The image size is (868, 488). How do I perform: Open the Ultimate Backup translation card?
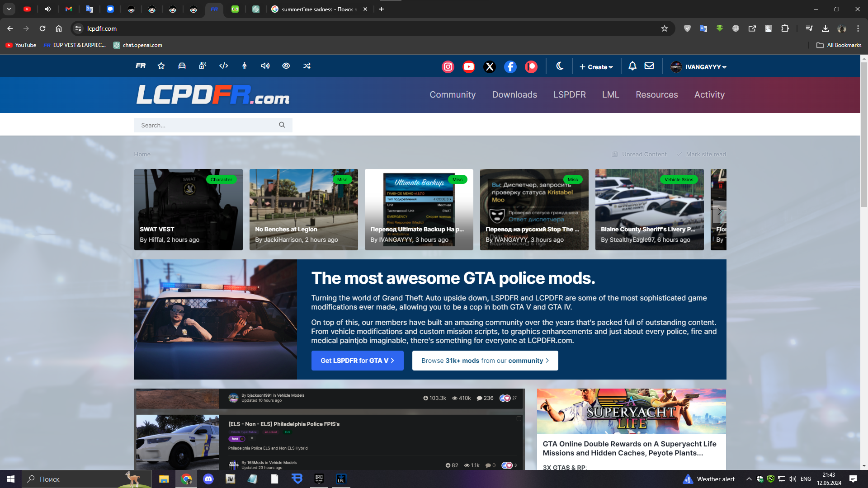(x=419, y=210)
